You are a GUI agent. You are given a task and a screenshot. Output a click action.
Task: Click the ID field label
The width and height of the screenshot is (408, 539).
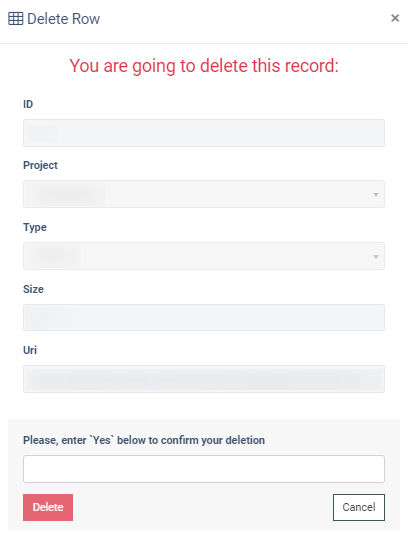pos(28,104)
